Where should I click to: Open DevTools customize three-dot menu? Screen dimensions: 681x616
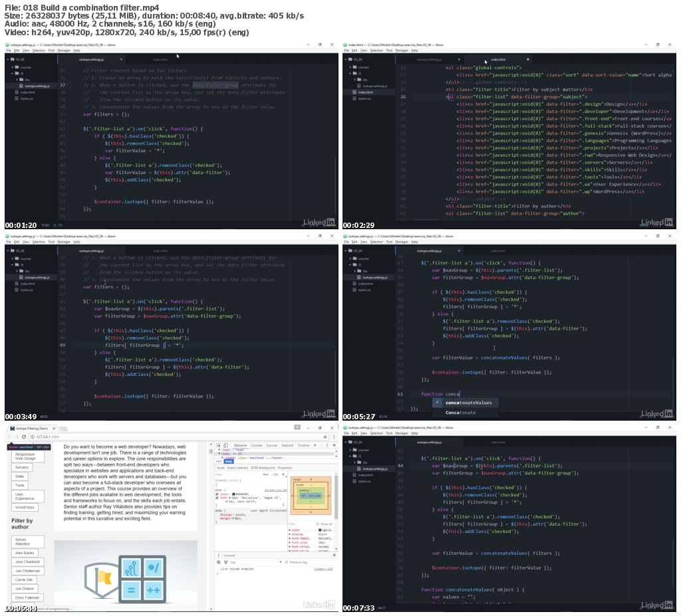327,445
